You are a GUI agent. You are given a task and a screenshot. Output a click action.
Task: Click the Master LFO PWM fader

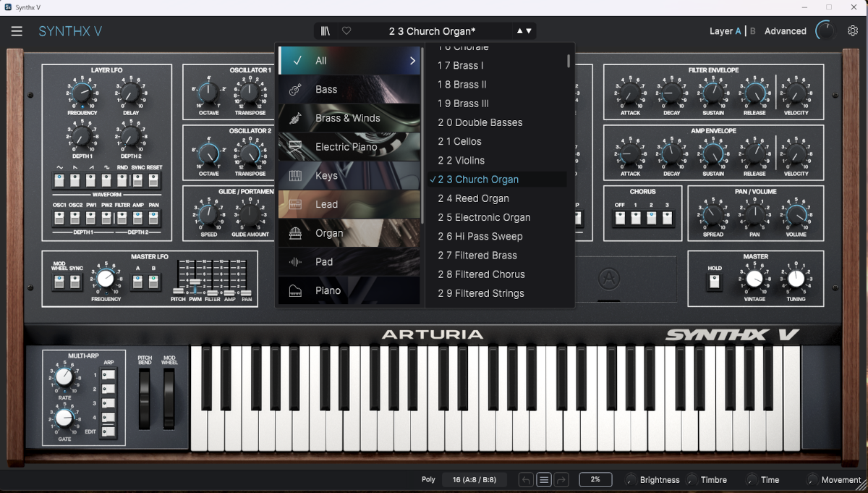[x=195, y=281]
